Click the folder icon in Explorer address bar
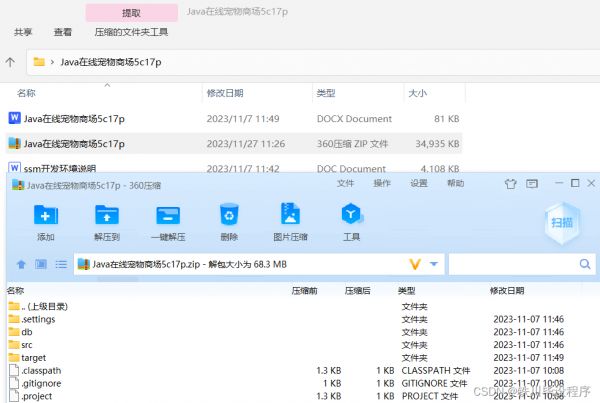 (x=39, y=62)
